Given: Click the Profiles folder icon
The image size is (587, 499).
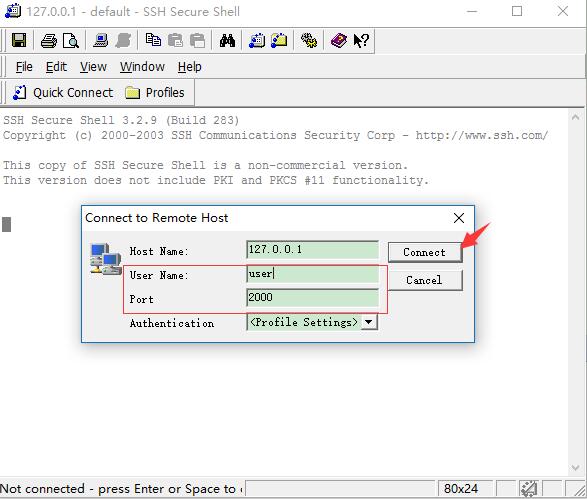Looking at the screenshot, I should point(133,92).
